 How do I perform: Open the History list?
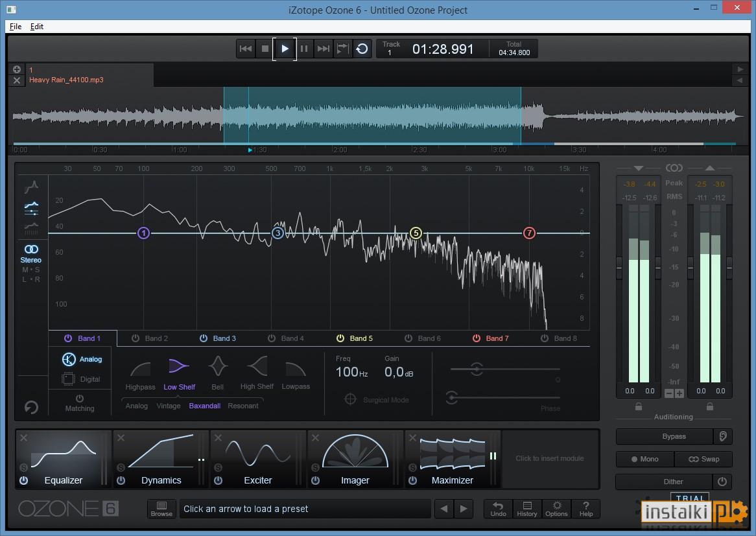click(x=527, y=509)
